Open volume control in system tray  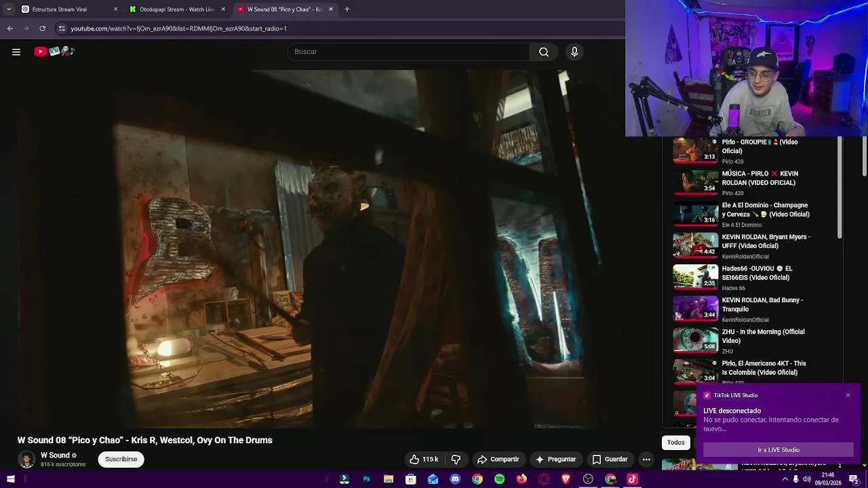(807, 479)
